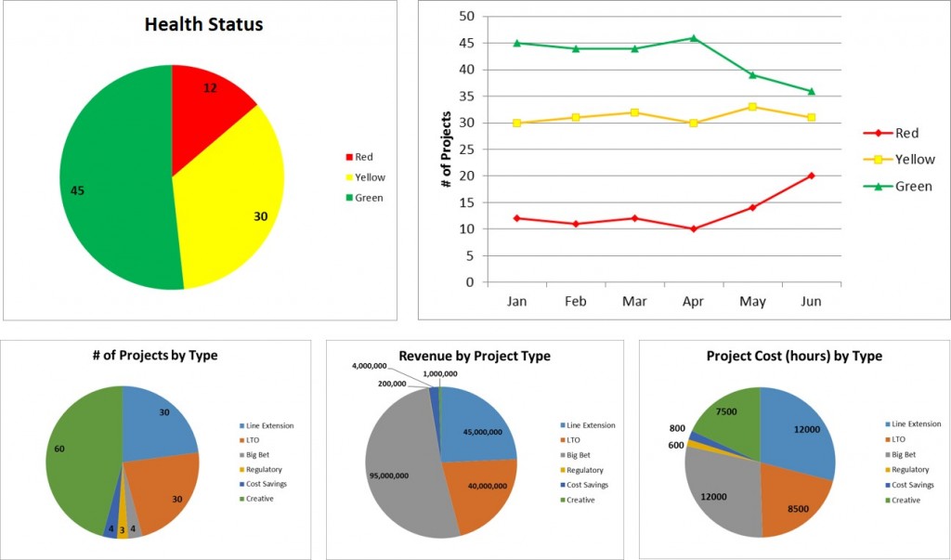
Task: Select the Yellow square legend marker in line chart
Action: coord(878,160)
